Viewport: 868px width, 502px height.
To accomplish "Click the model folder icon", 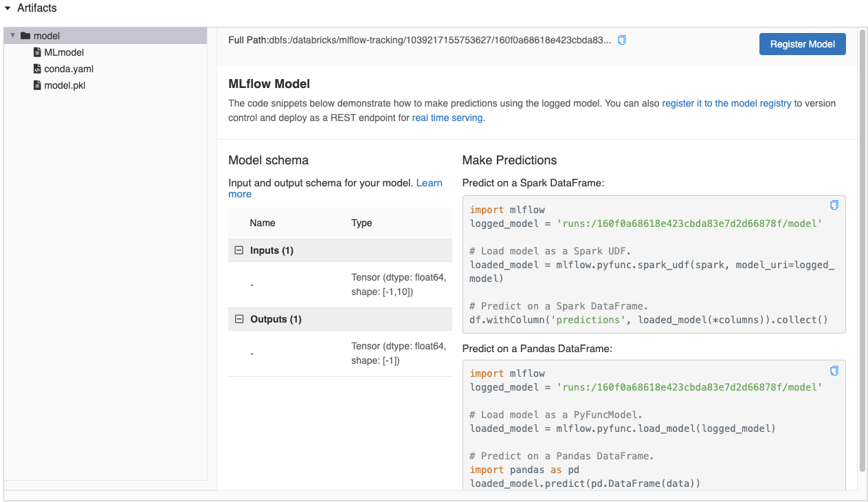I will pyautogui.click(x=25, y=36).
